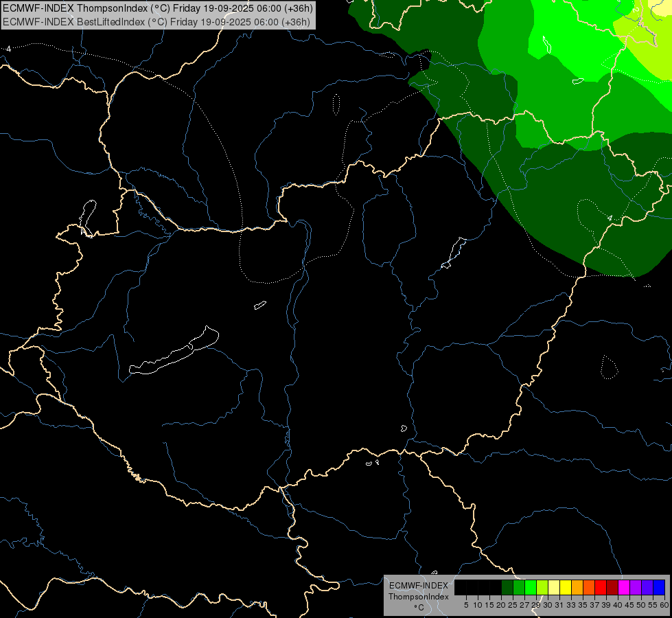
Task: Click the ThompsonIndex title line at top
Action: pos(158,8)
